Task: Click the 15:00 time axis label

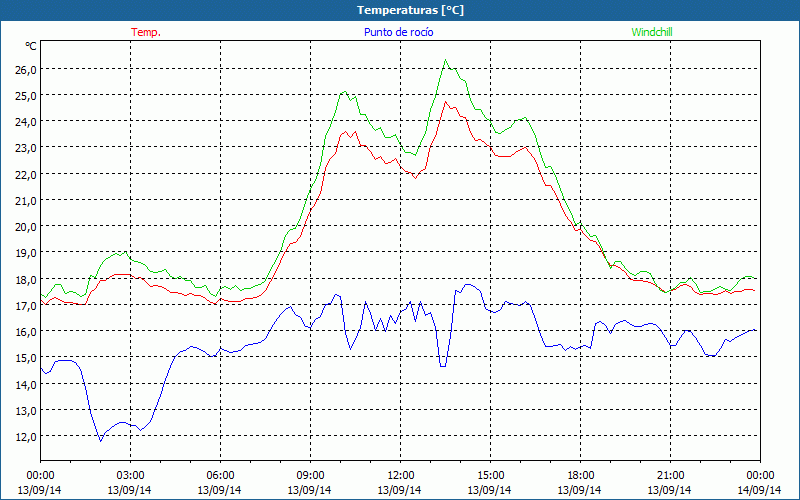Action: 490,476
